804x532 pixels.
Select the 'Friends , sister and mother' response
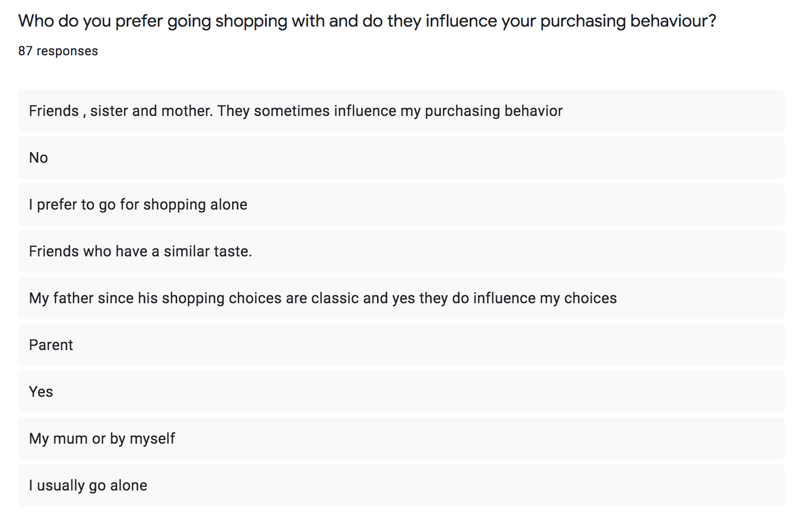point(401,111)
